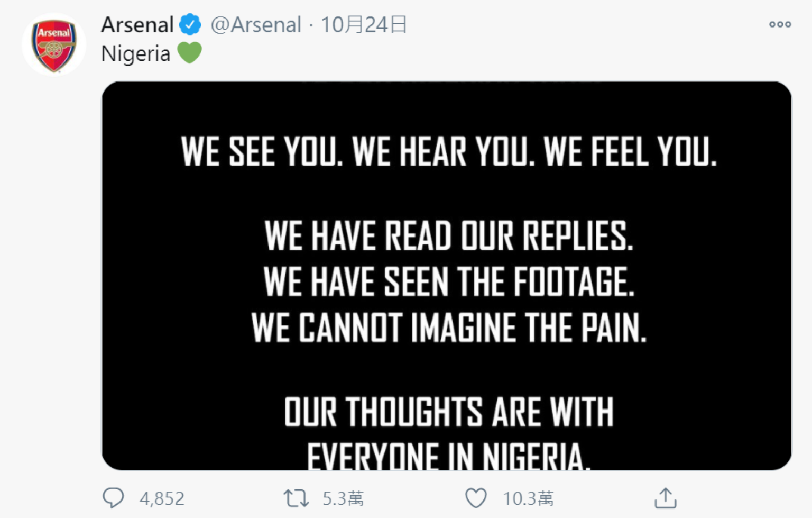This screenshot has width=812, height=518.
Task: Click the @Arsenal handle
Action: point(256,24)
